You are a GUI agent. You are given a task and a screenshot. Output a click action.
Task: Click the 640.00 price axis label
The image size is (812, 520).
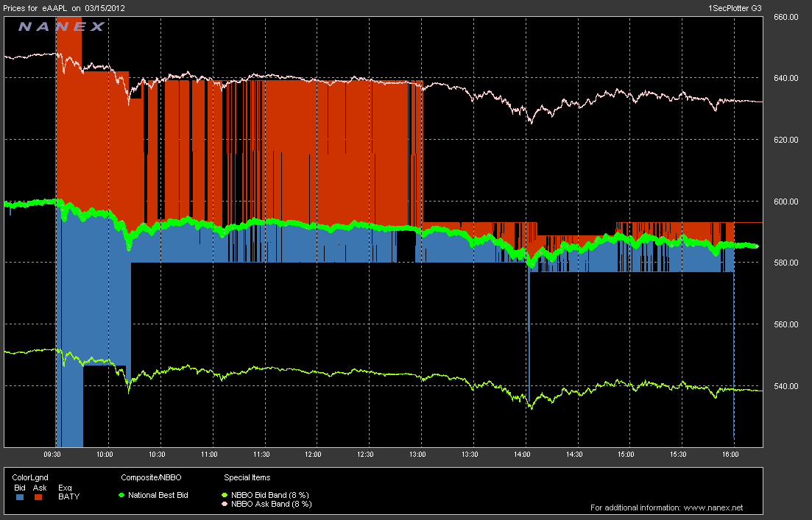click(x=785, y=78)
